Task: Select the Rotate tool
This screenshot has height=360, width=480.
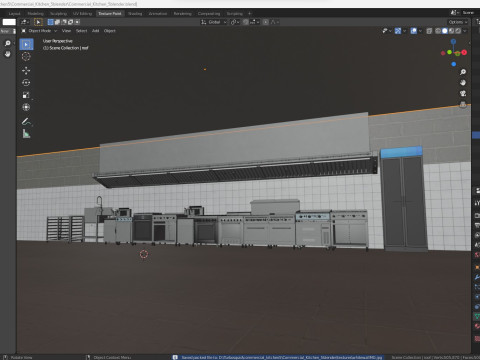Action: tap(26, 83)
